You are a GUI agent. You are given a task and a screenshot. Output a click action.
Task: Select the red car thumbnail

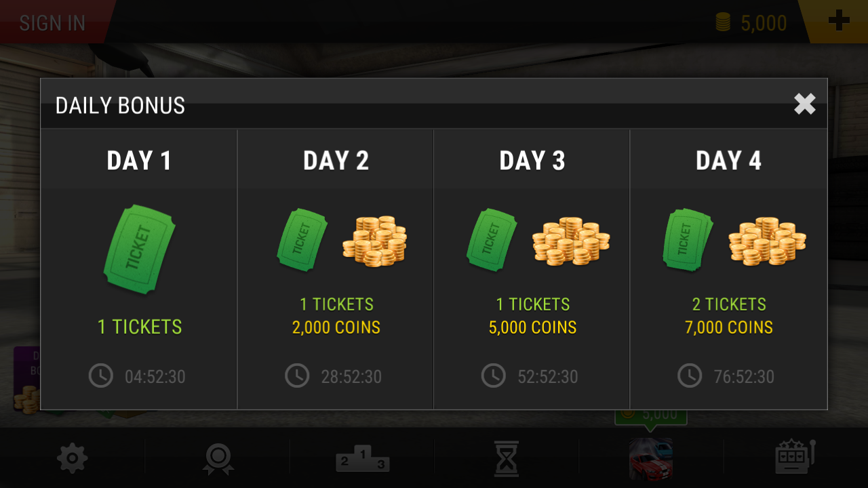651,459
